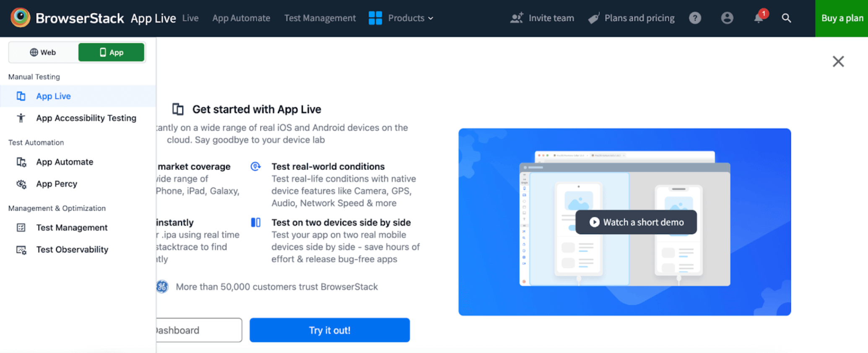Open Plans and pricing
Screen dimensions: 868x353
click(632, 18)
